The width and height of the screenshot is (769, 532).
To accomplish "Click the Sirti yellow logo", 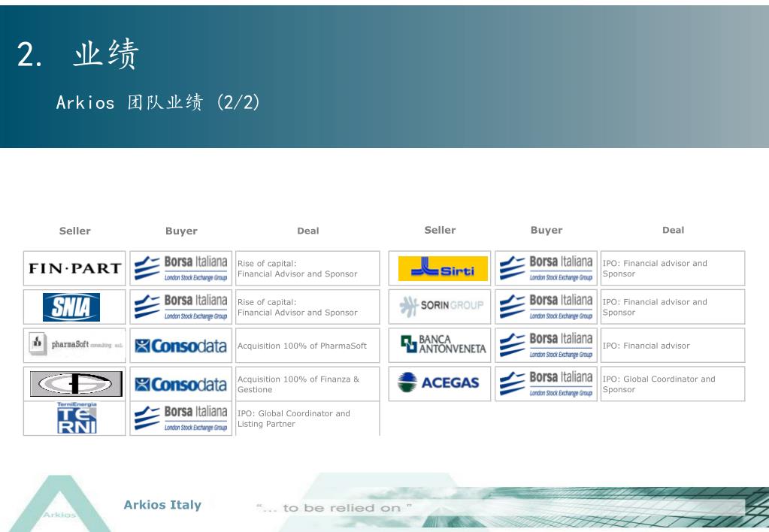I will tap(443, 269).
